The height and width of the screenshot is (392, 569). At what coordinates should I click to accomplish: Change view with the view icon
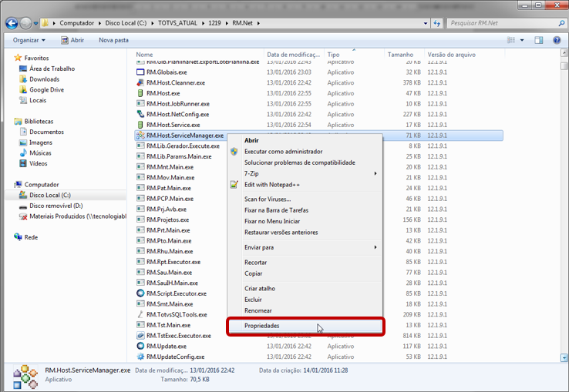point(511,40)
